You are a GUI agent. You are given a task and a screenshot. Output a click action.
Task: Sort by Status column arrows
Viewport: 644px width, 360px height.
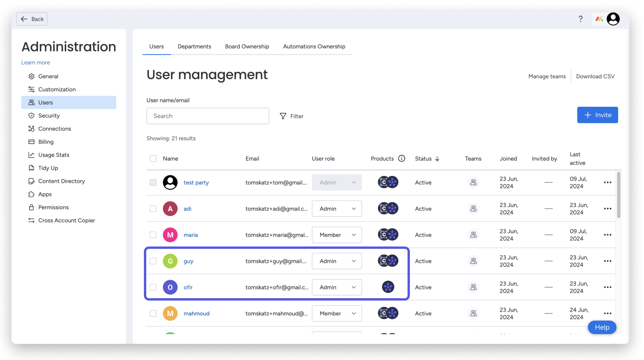click(437, 159)
